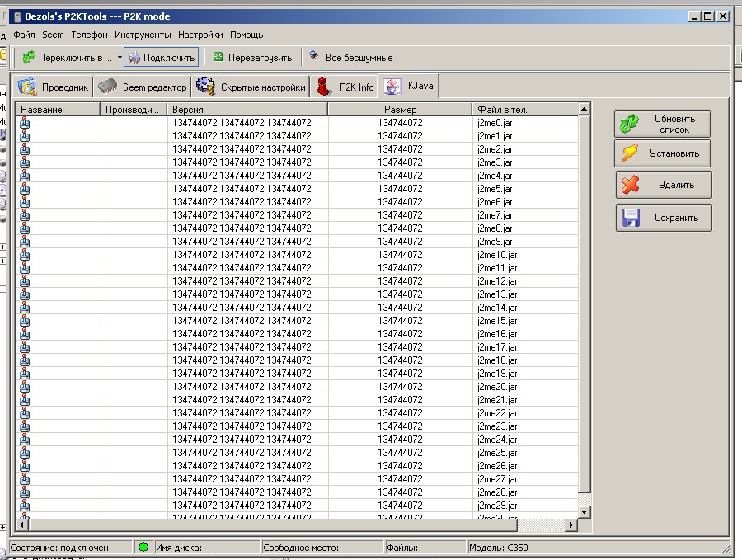The height and width of the screenshot is (560, 742).
Task: Click the P2KTools title bar phone icon
Action: pyautogui.click(x=17, y=16)
